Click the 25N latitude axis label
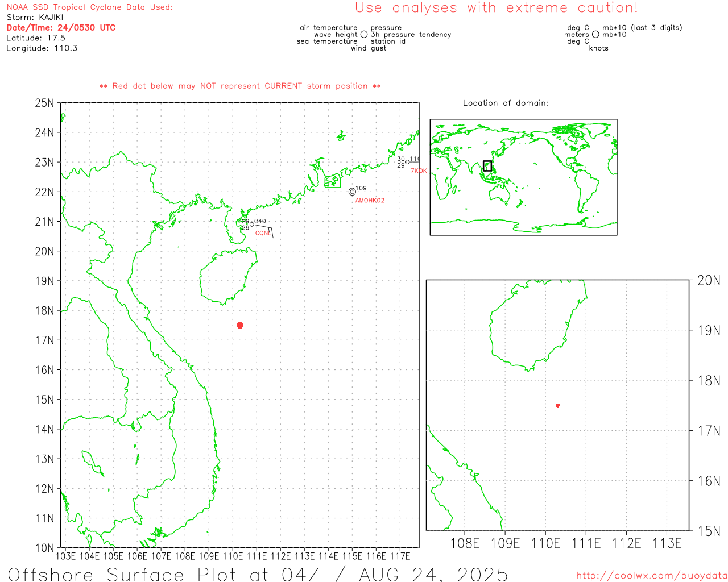The width and height of the screenshot is (728, 582). (44, 103)
